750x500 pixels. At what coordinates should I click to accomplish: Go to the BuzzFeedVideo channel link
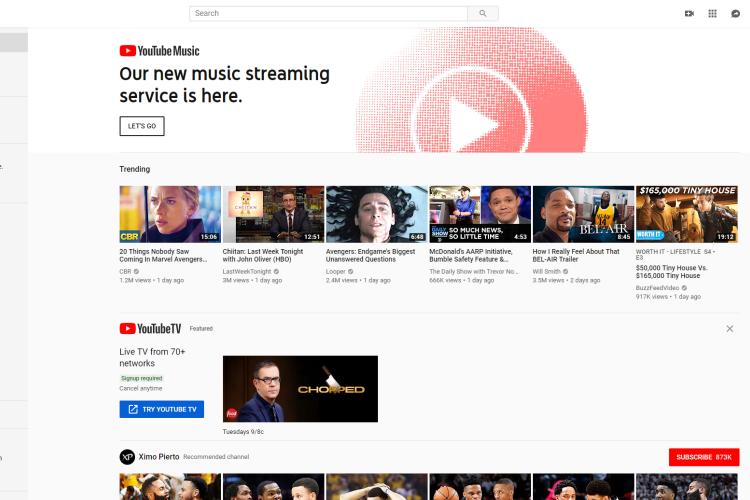[x=657, y=288]
